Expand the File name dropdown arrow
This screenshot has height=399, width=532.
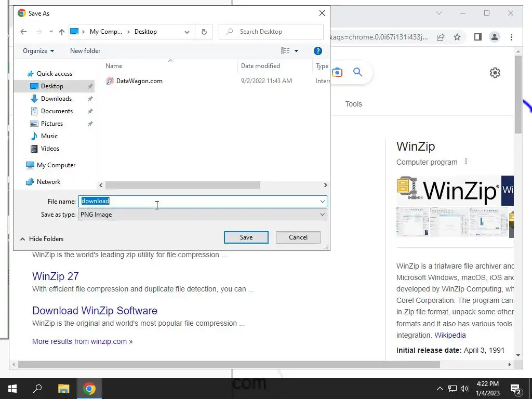pyautogui.click(x=322, y=201)
